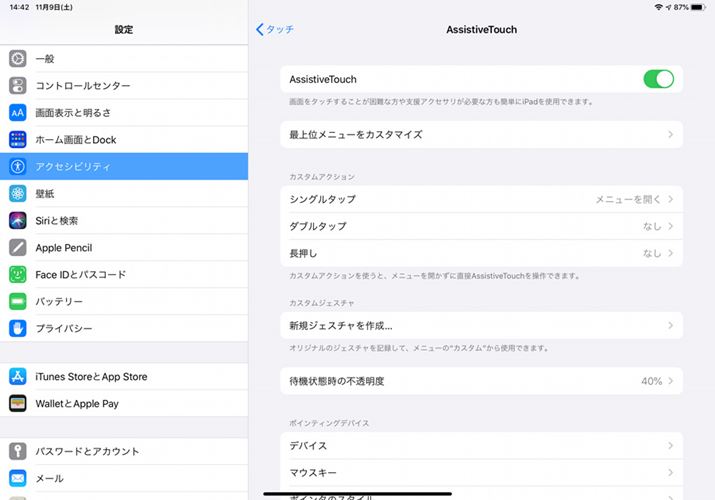Tap the Home screen and Dock icon

click(17, 139)
